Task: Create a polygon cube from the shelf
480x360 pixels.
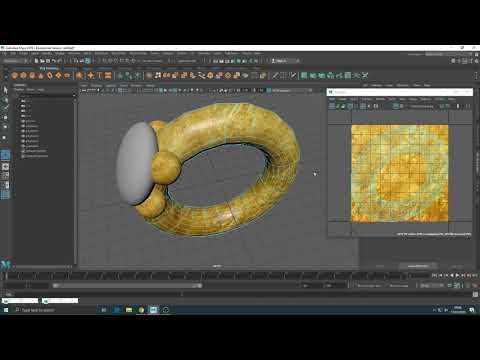Action: tap(23, 76)
